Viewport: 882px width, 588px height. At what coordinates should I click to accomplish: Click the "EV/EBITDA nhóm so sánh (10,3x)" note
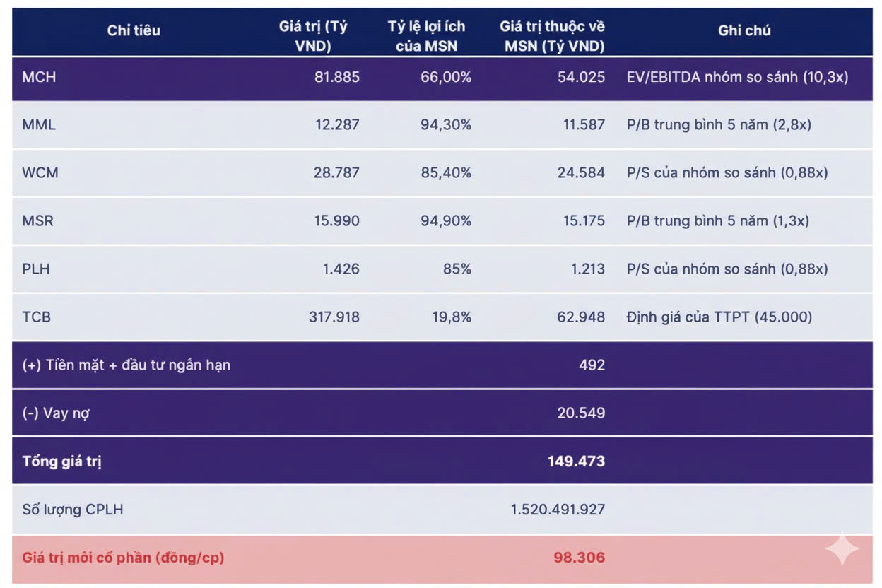[737, 77]
